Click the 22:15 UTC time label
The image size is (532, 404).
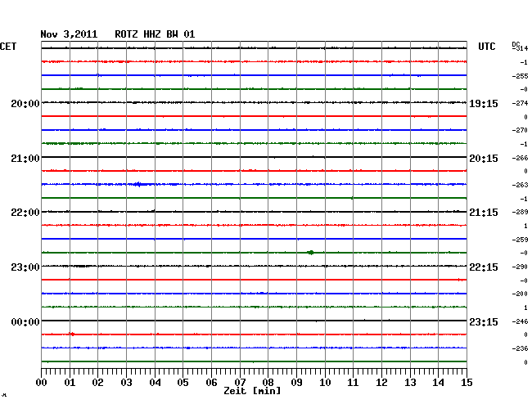click(x=484, y=267)
